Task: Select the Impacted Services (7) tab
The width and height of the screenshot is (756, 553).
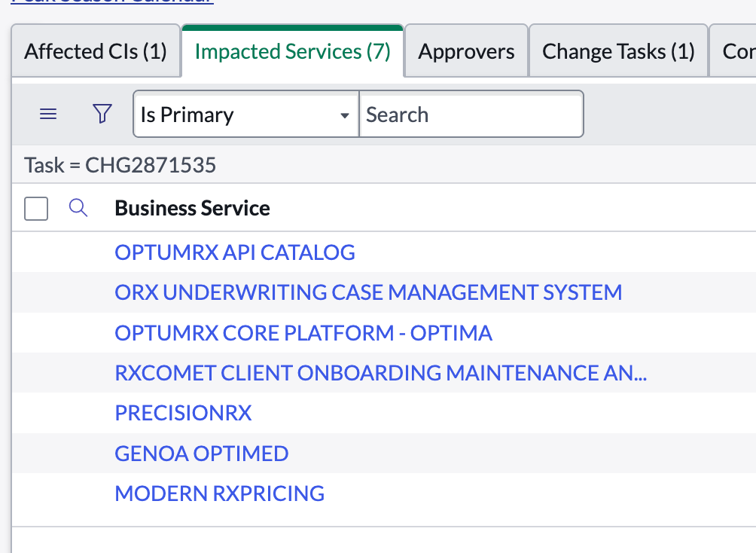Action: pos(293,51)
